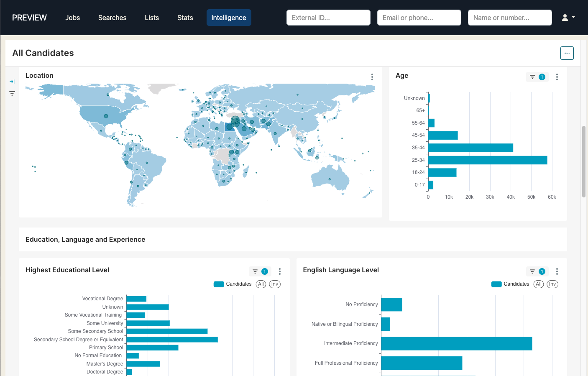Open the user account dropdown
The width and height of the screenshot is (588, 376).
(568, 18)
